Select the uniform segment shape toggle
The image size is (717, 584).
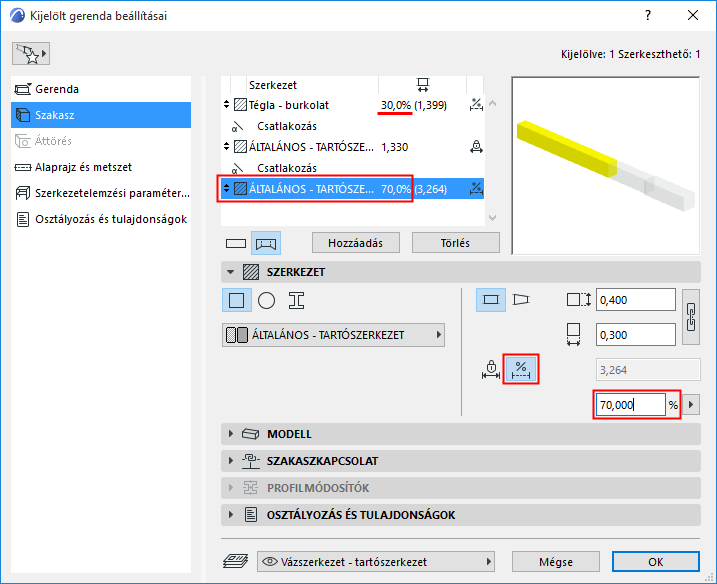coord(491,300)
